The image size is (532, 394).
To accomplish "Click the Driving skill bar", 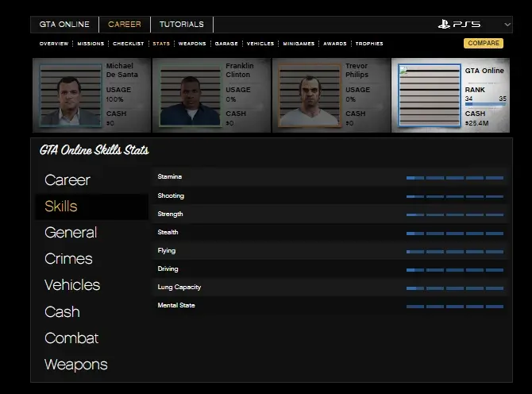I will 455,270.
